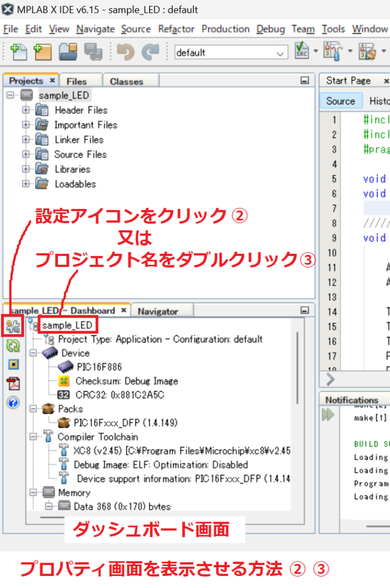This screenshot has height=588, width=390.
Task: Close the sample_LED Dashboard tab
Action: tap(124, 311)
